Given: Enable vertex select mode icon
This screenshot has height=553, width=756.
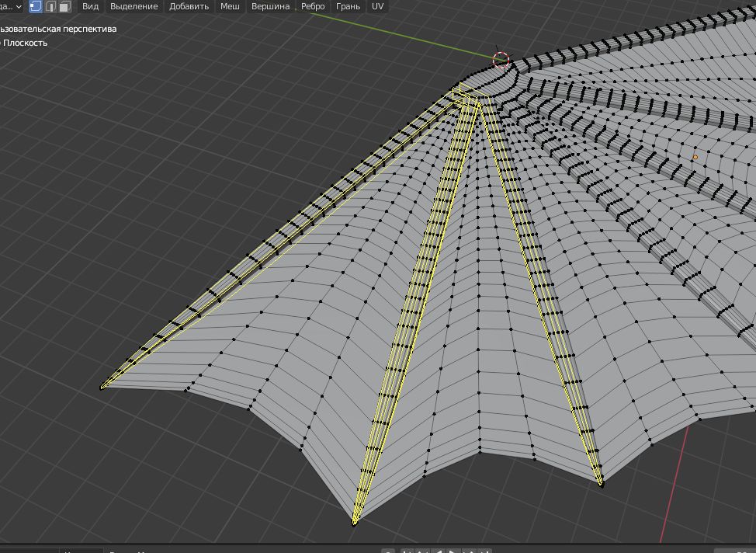Looking at the screenshot, I should [36, 6].
